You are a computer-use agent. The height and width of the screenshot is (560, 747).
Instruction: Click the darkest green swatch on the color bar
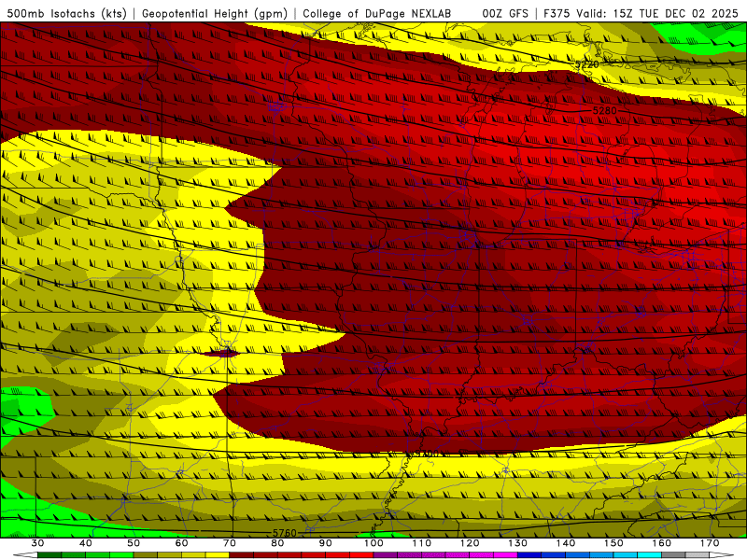click(49, 555)
